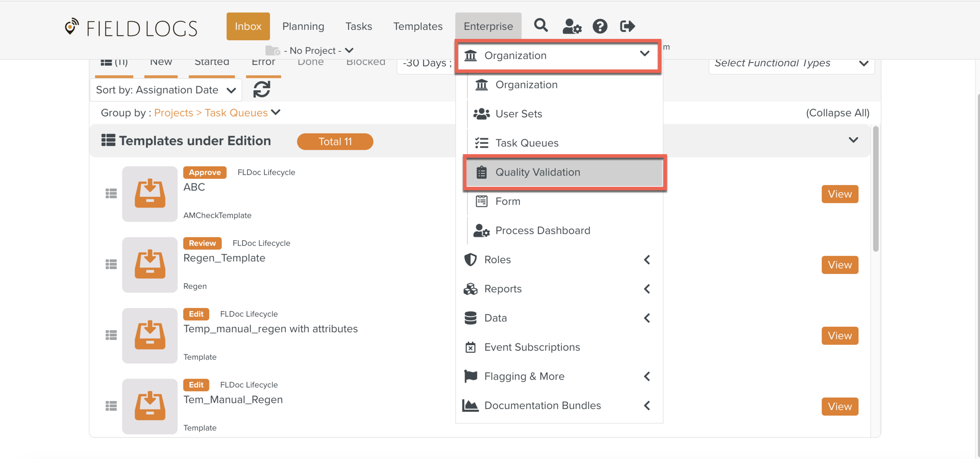
Task: Click the ABC template inbox thumbnail
Action: point(150,194)
